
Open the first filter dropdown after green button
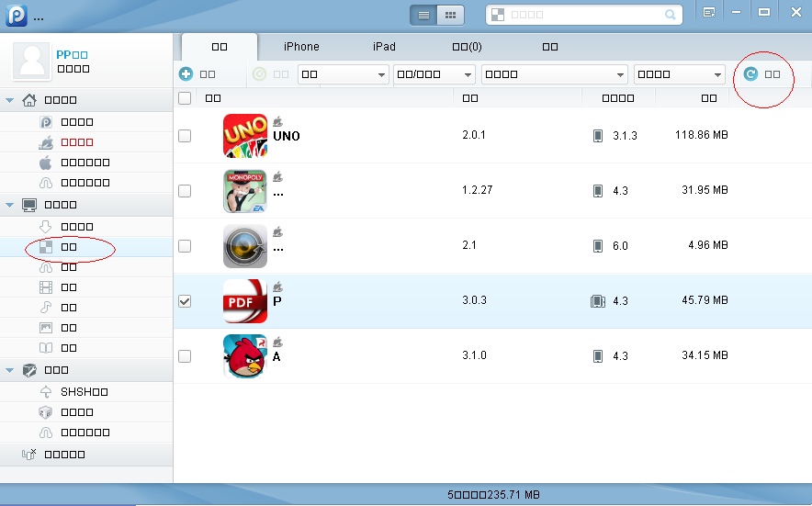[x=344, y=74]
